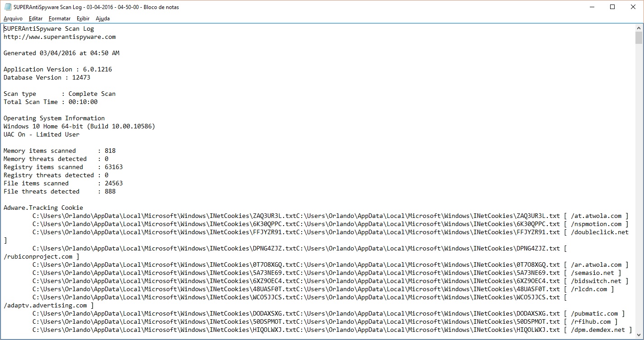Maximize the Bloco de notas window
644x340 pixels.
612,7
